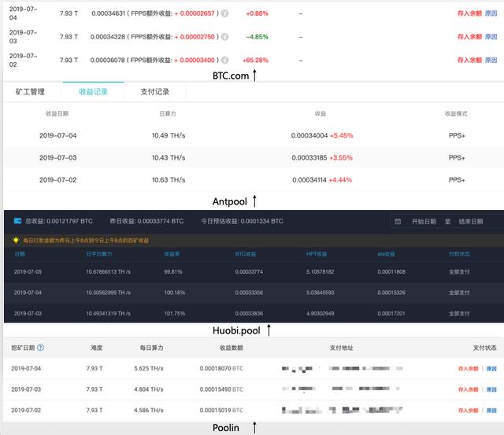504x435 pixels.
Task: Click the 总收益: 0.00121797 BTC summary
Action: pyautogui.click(x=59, y=221)
